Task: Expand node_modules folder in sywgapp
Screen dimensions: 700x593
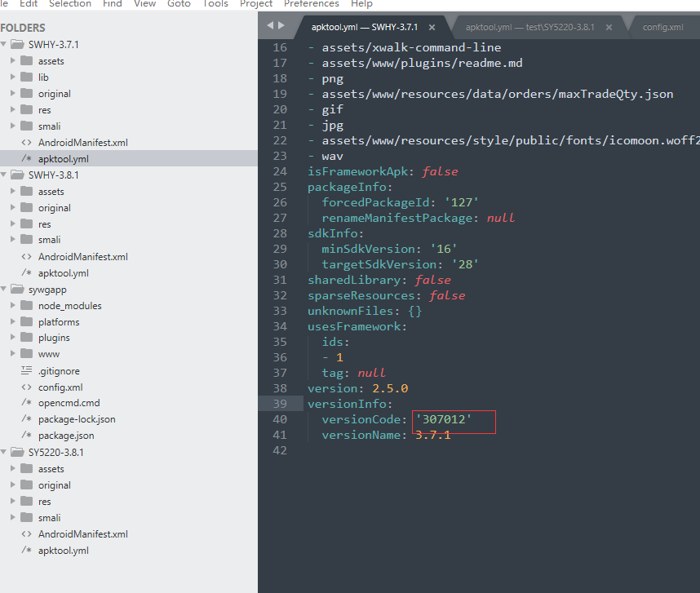Action: (x=13, y=305)
